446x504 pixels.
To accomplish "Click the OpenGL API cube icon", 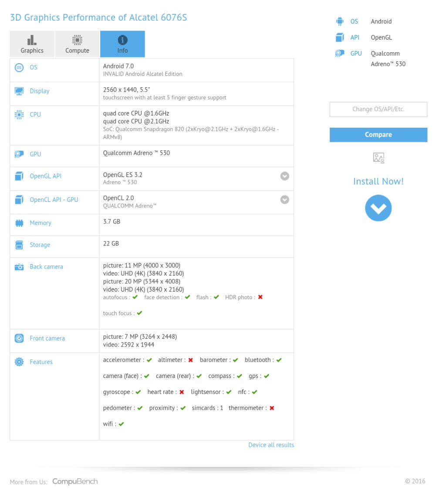I will 19,176.
